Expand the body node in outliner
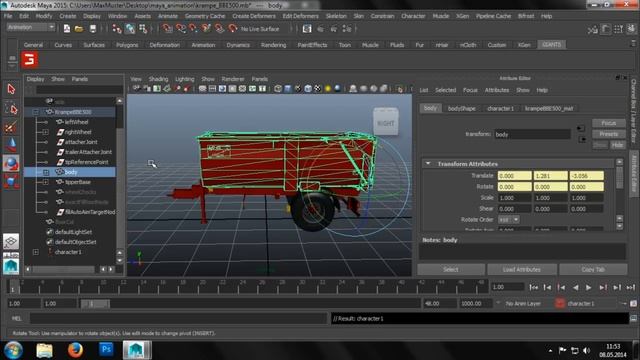The image size is (640, 360). coord(46,172)
